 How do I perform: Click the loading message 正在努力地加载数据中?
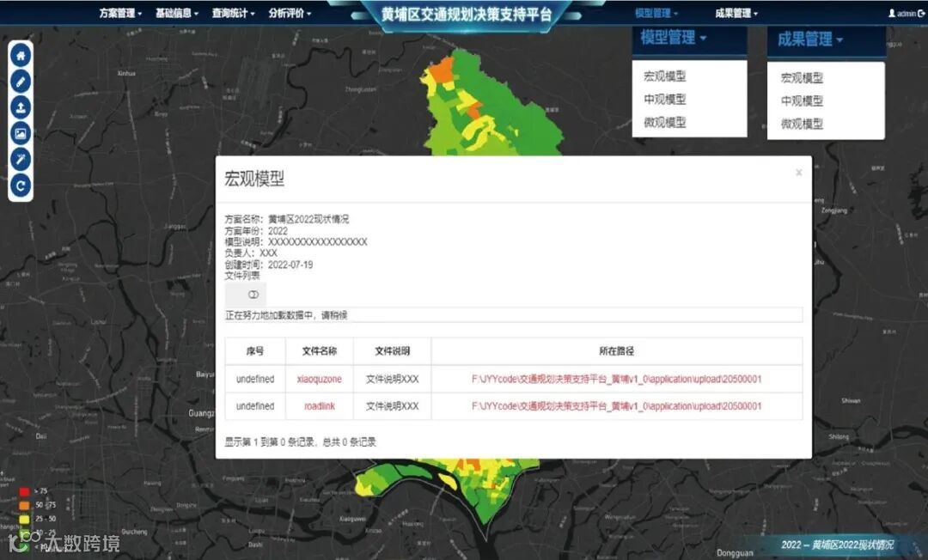point(286,315)
